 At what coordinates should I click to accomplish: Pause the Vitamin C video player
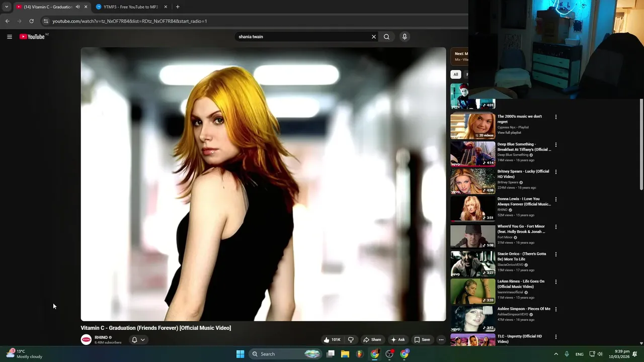[x=263, y=184]
